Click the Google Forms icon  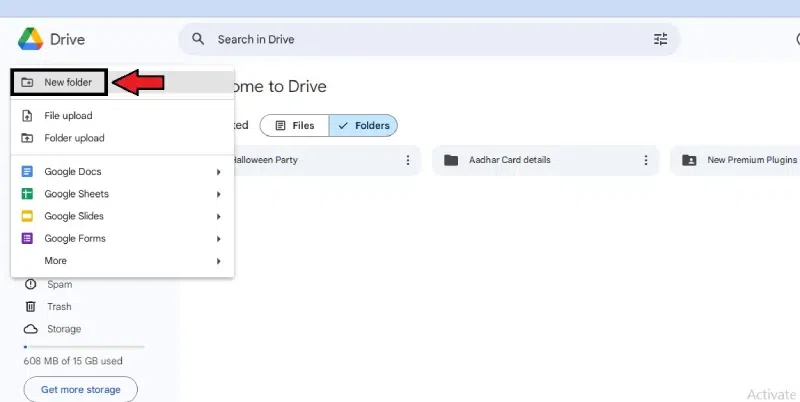27,238
